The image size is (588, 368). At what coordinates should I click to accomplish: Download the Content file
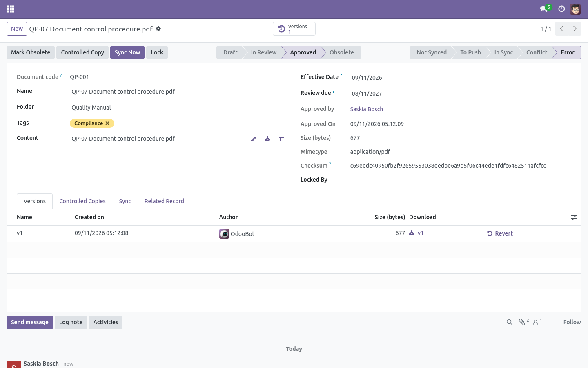pos(267,139)
